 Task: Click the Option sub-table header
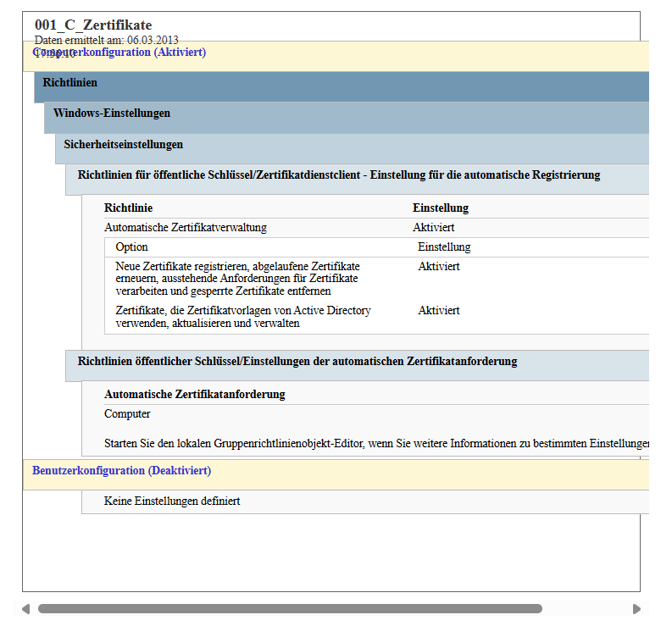tap(132, 247)
